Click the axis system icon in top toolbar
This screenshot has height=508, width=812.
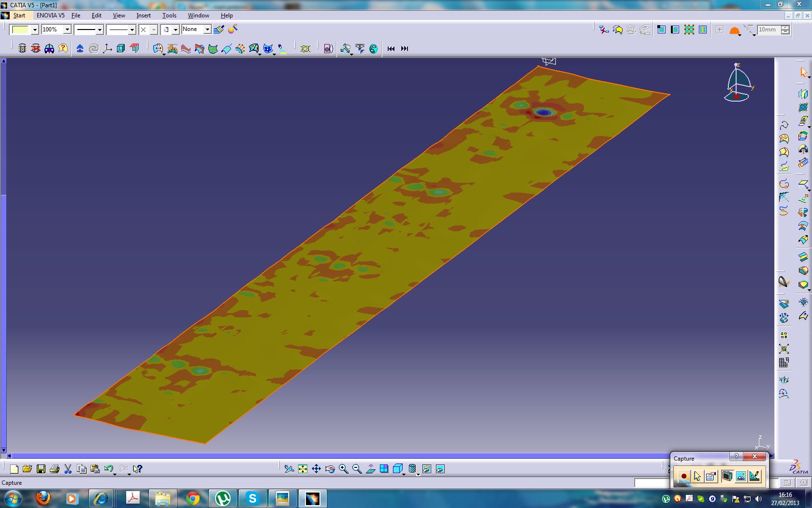107,48
